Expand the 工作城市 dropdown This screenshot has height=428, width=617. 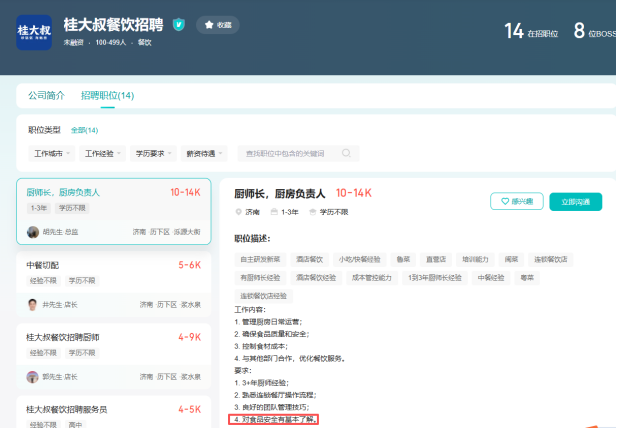point(52,153)
